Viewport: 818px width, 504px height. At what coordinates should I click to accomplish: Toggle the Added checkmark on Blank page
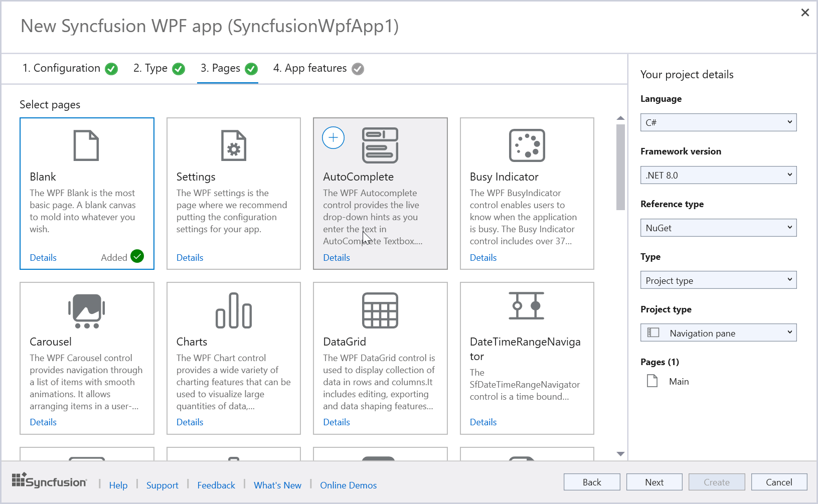click(x=137, y=256)
